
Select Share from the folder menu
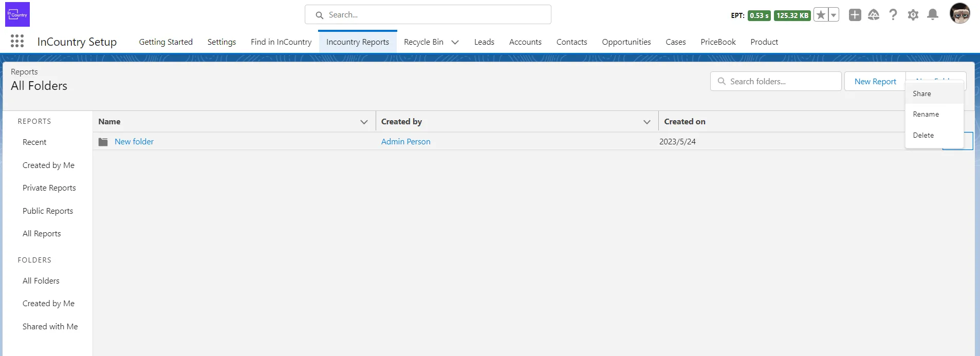[x=922, y=93]
